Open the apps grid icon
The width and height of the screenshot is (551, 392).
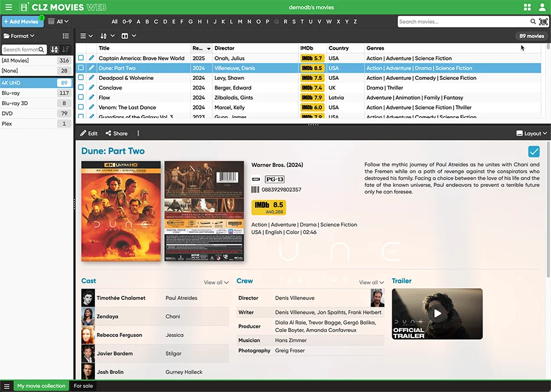(527, 7)
